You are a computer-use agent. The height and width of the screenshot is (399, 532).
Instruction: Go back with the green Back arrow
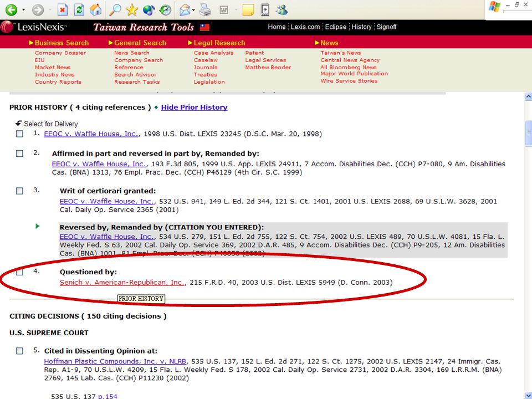point(11,9)
